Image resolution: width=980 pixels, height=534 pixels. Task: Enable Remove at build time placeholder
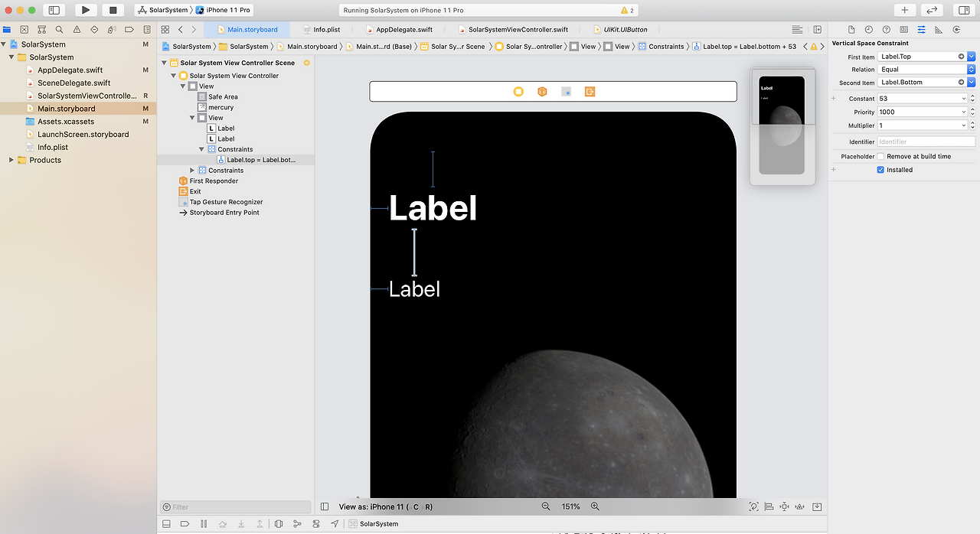click(x=880, y=156)
